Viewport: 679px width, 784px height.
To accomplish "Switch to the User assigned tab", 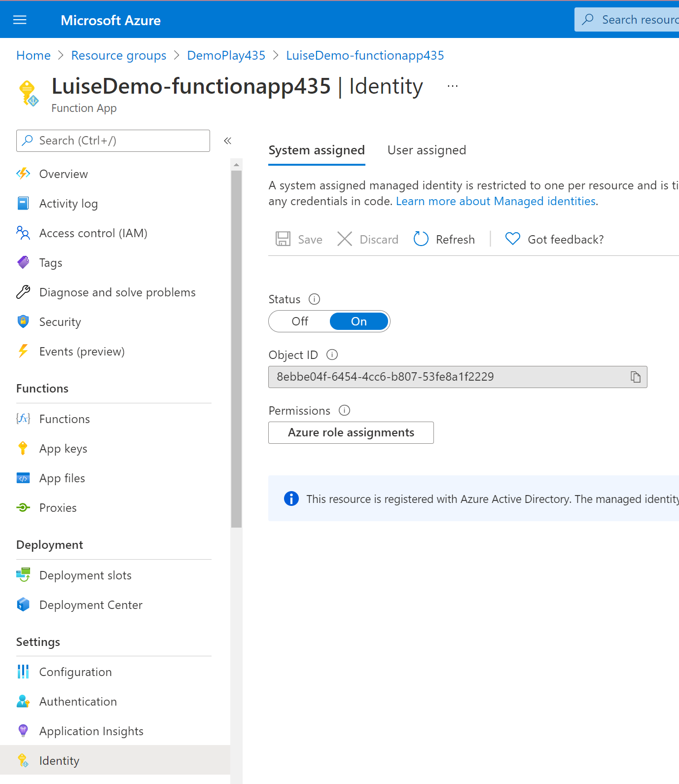I will 427,150.
